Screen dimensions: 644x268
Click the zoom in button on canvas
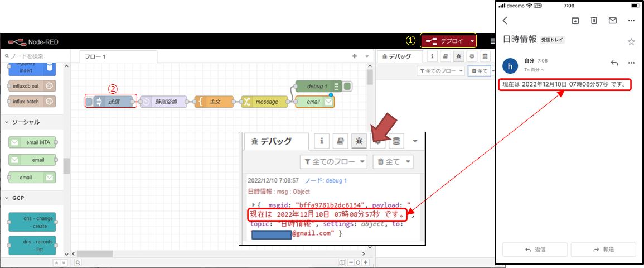[x=366, y=262]
